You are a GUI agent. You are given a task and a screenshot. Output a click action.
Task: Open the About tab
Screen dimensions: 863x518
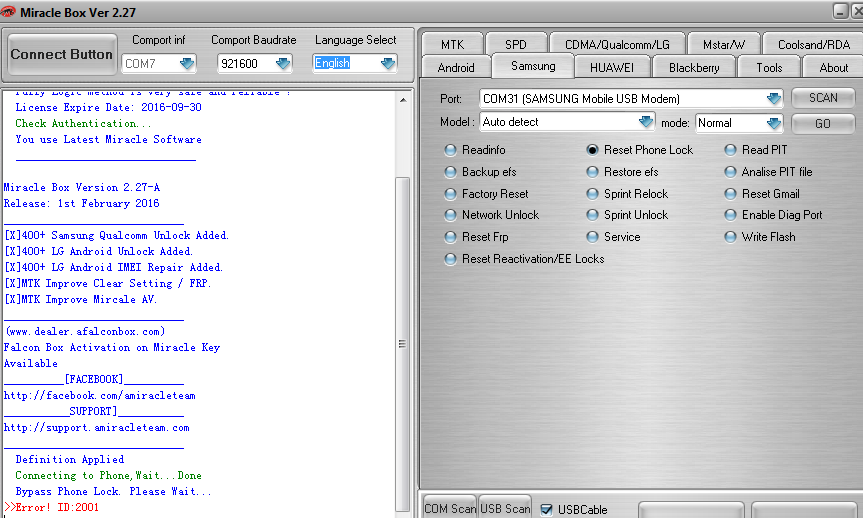click(x=833, y=67)
